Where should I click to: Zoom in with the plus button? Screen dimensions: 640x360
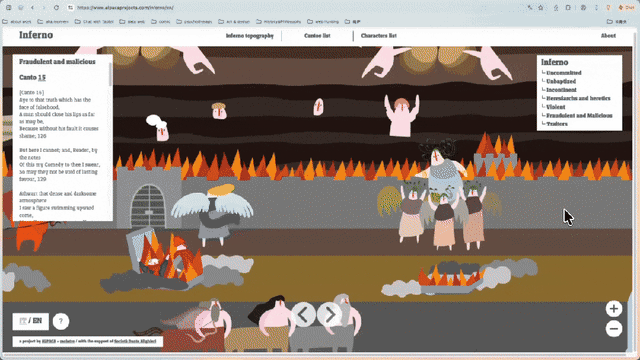[x=613, y=309]
